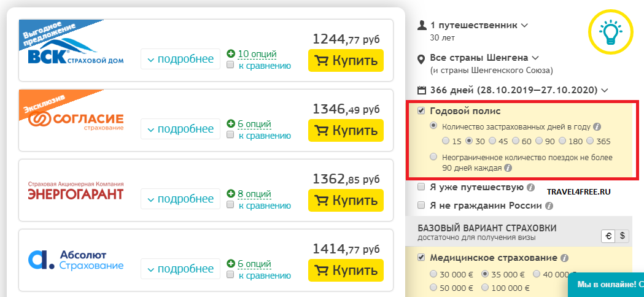This screenshot has width=644, height=297.
Task: Enable the Я не гражданин России checkbox
Action: 421,206
